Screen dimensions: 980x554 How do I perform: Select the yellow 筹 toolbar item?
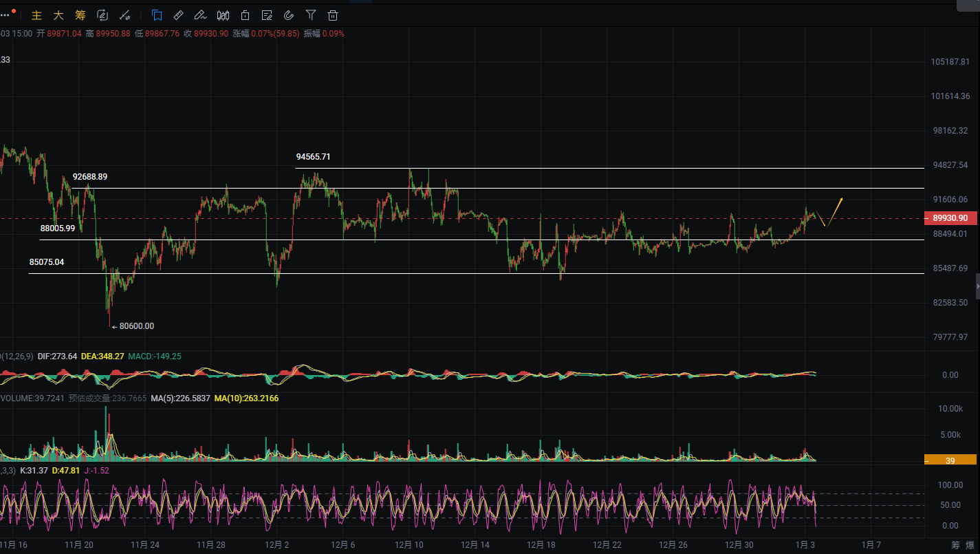coord(80,15)
